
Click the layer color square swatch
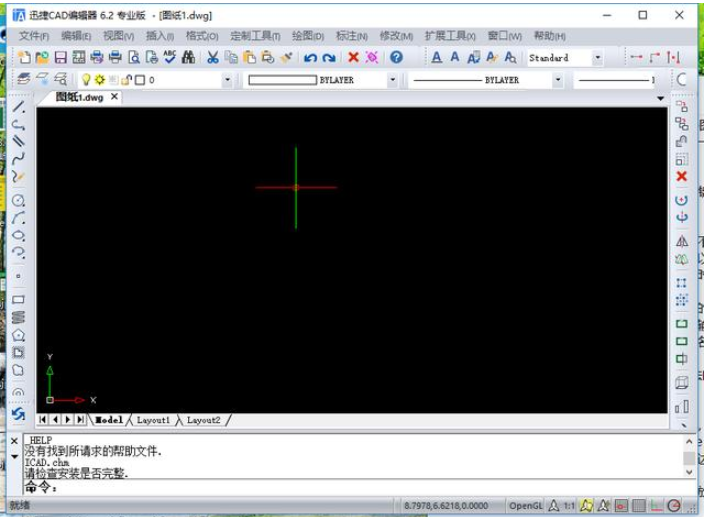pyautogui.click(x=140, y=80)
